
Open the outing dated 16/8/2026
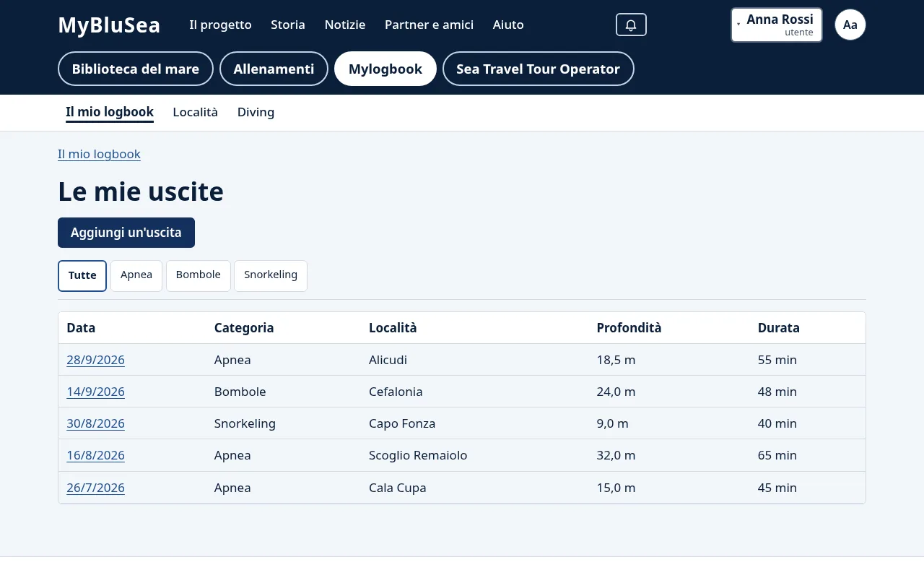pos(96,455)
